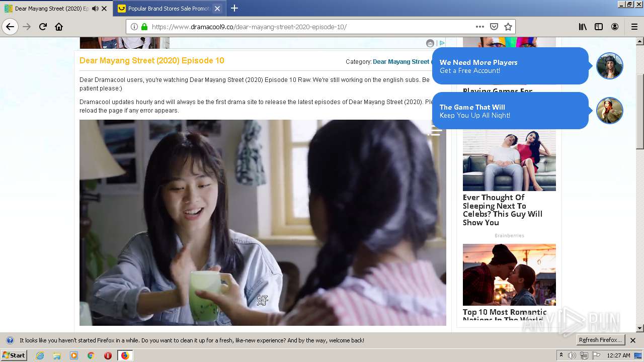Show site information icon in address bar
The height and width of the screenshot is (362, 644).
134,27
